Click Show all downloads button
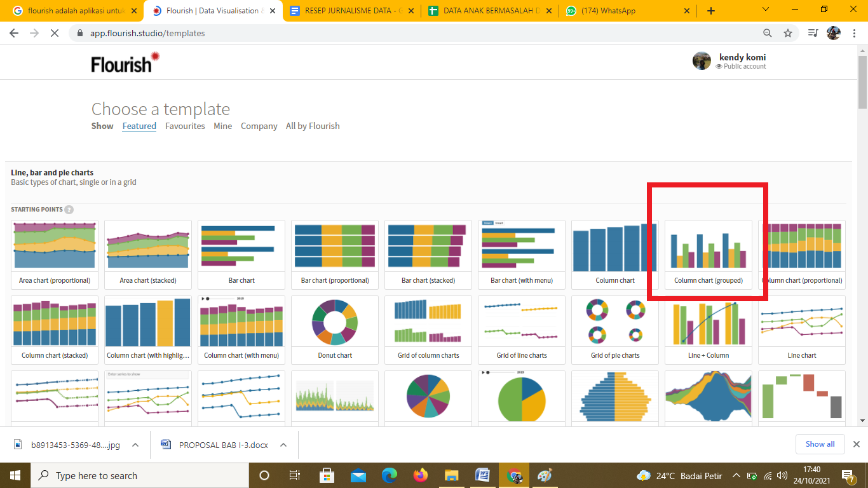The image size is (868, 488). 820,444
